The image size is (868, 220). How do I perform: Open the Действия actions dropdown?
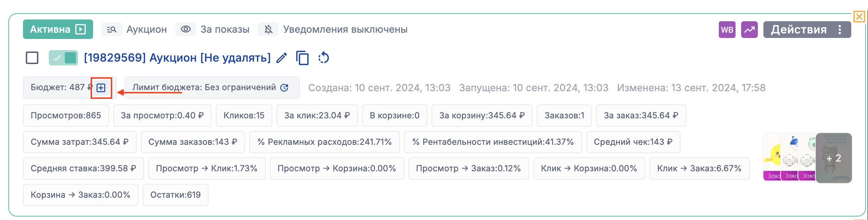click(x=807, y=30)
